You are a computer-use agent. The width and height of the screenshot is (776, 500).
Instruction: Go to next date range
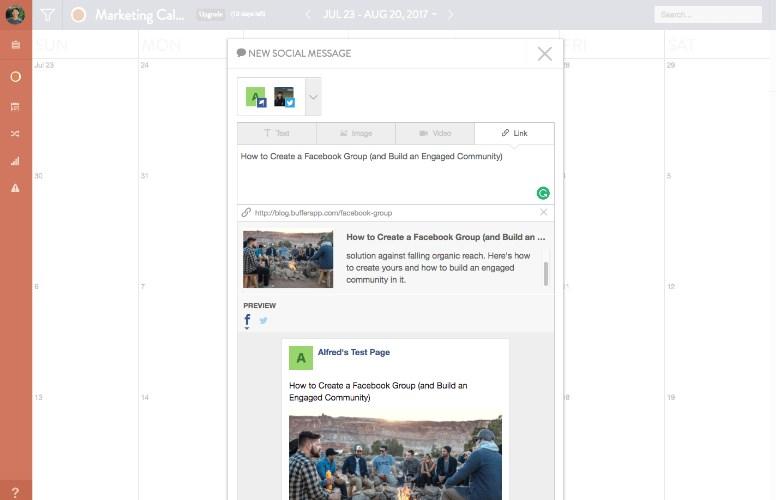[x=450, y=14]
